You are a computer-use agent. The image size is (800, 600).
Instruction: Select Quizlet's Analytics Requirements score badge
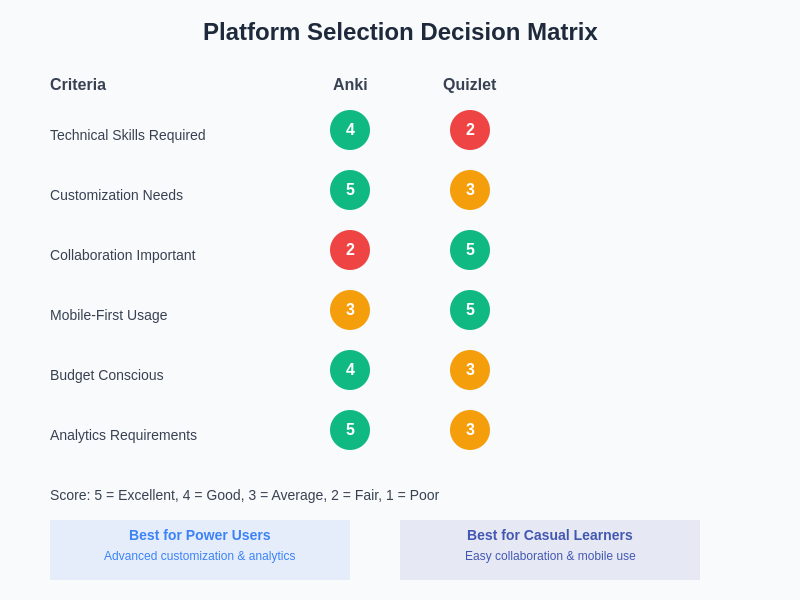(x=470, y=430)
